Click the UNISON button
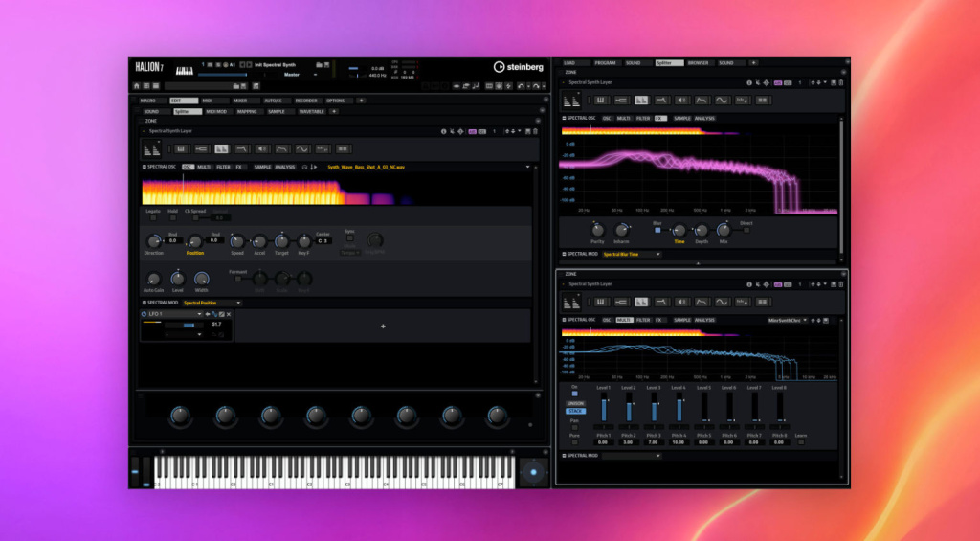This screenshot has height=541, width=980. click(x=574, y=403)
